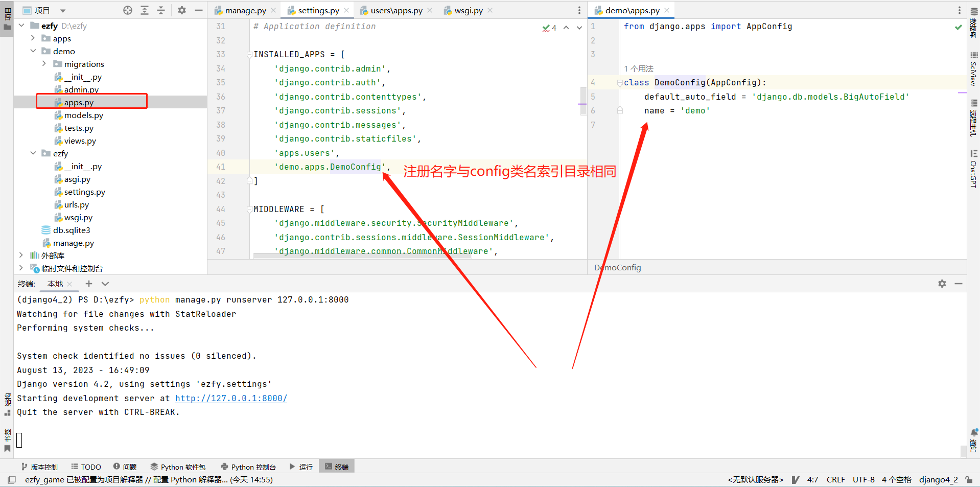
Task: Add a new terminal session with plus
Action: coord(89,284)
